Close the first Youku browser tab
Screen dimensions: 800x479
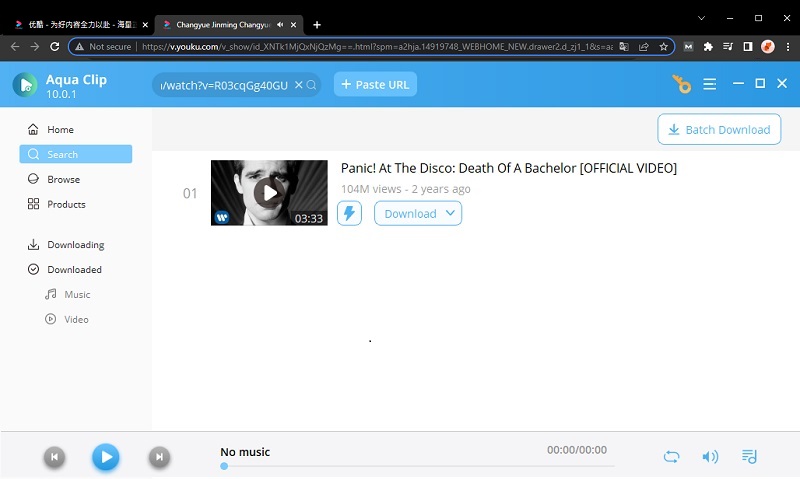[x=145, y=24]
